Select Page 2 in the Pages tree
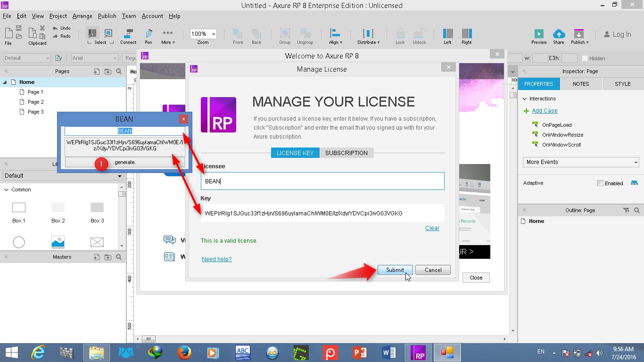This screenshot has width=644, height=362. 35,102
